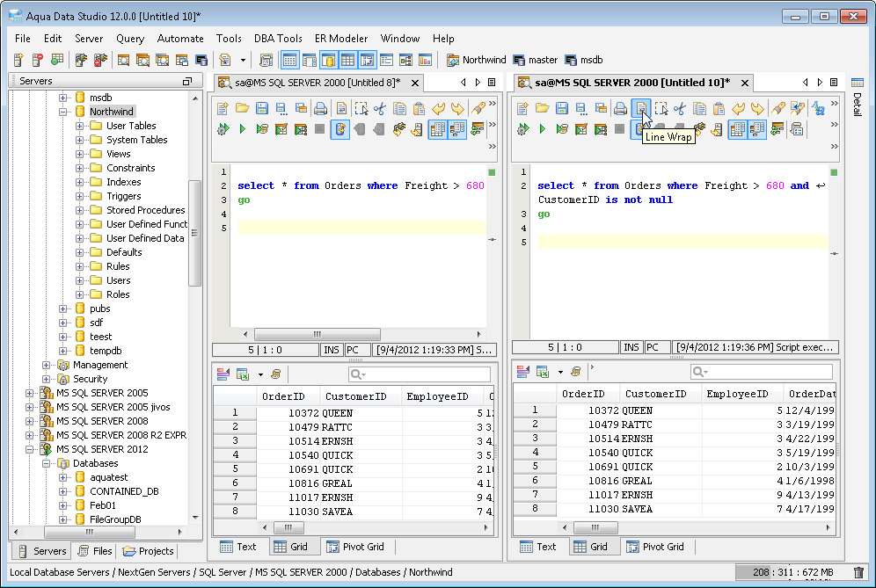Expand the MS SQL SERVER 2005 node
Image resolution: width=876 pixels, height=588 pixels.
[29, 393]
